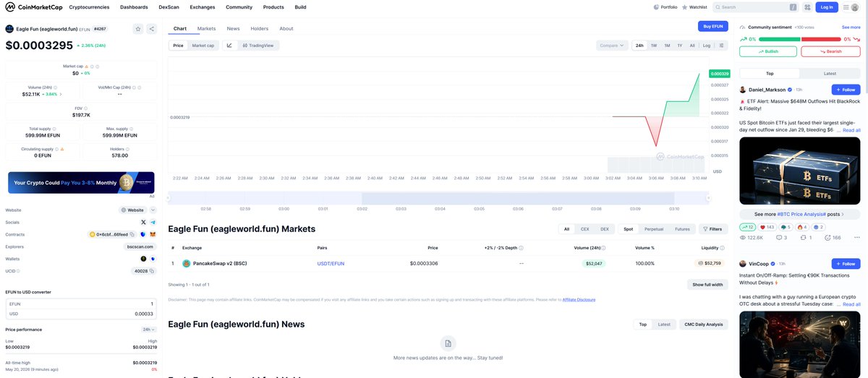Toggle chart to Price view
Image resolution: width=868 pixels, height=378 pixels.
coord(178,45)
